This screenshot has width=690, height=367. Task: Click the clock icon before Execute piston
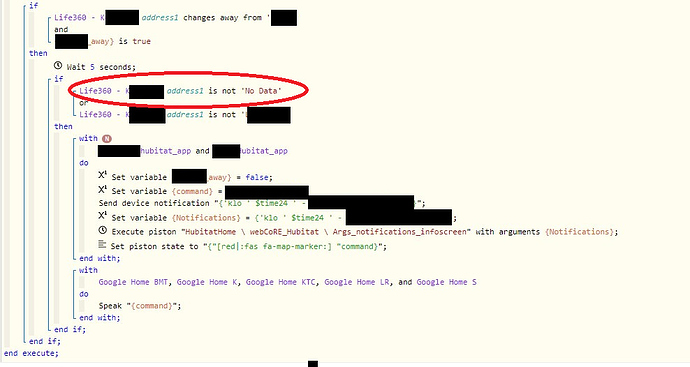[103, 231]
